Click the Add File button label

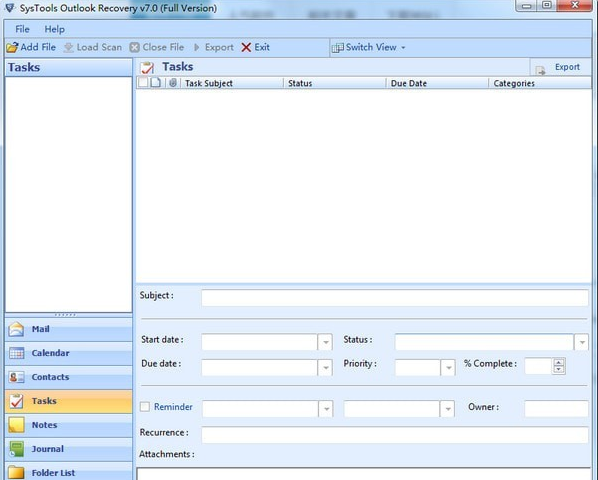pos(38,47)
